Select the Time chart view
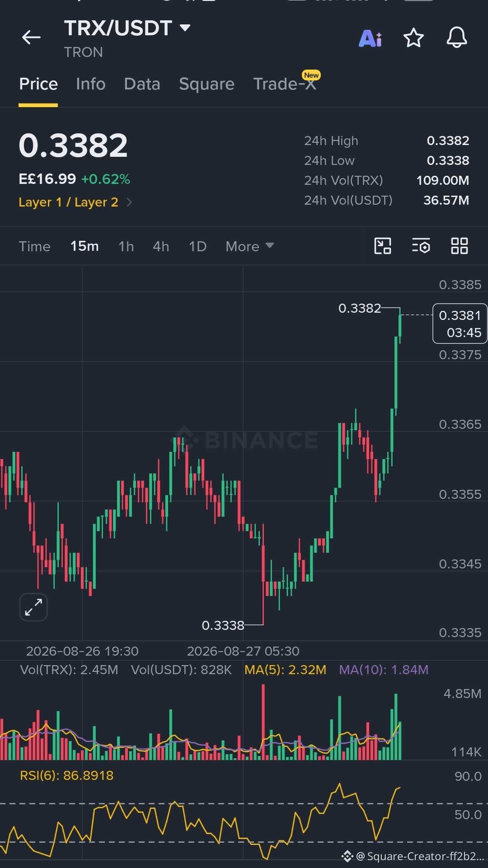Viewport: 488px width, 868px height. pyautogui.click(x=35, y=246)
